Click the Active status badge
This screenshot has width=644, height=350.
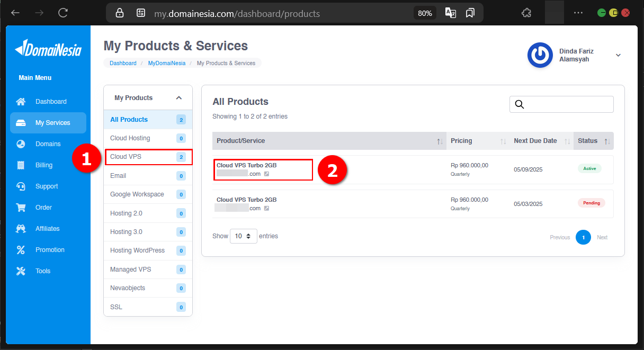pyautogui.click(x=589, y=168)
